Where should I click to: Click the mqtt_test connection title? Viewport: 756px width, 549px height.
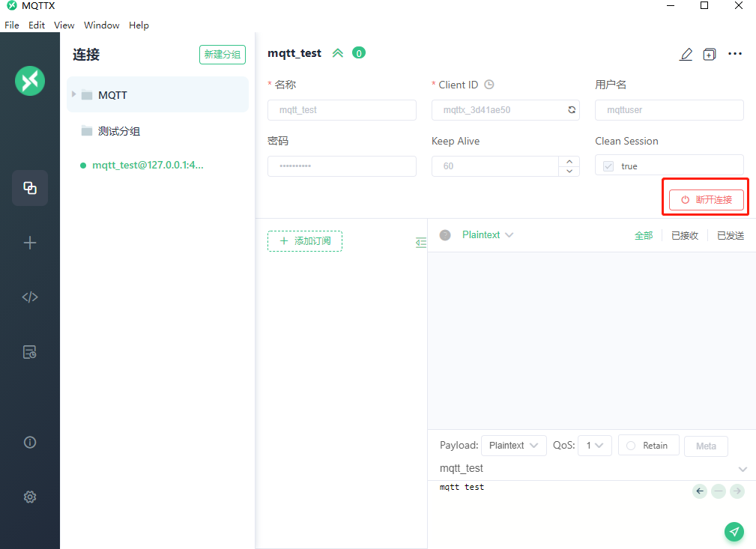[x=294, y=53]
